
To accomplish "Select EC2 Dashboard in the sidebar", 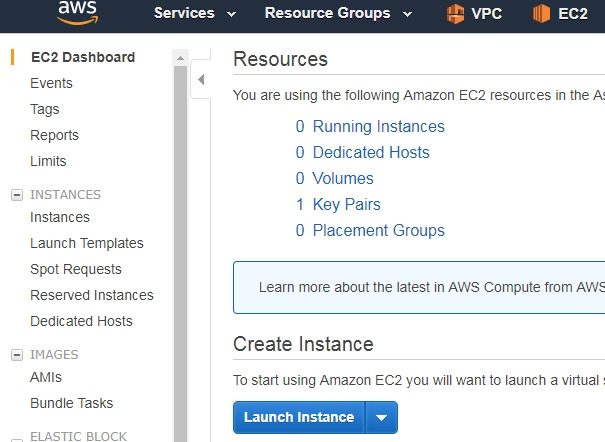I will pos(82,57).
